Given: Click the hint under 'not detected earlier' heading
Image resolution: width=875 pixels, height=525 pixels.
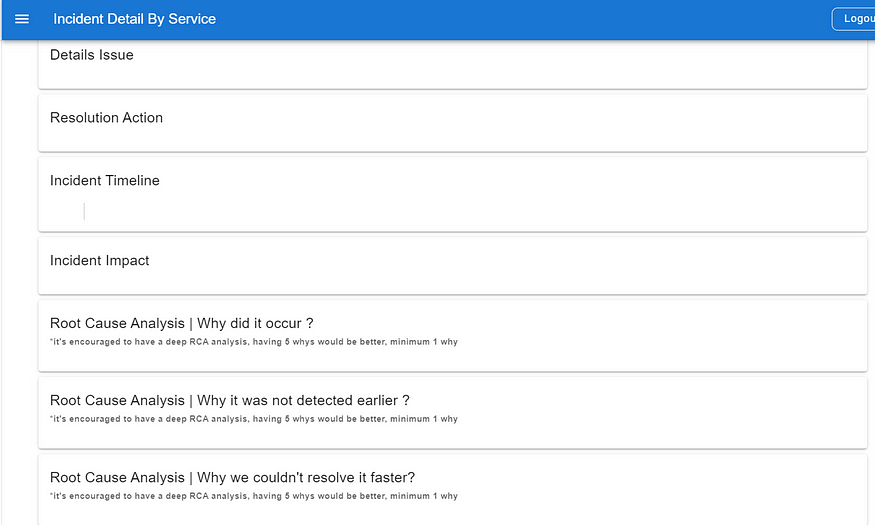Looking at the screenshot, I should pyautogui.click(x=253, y=418).
